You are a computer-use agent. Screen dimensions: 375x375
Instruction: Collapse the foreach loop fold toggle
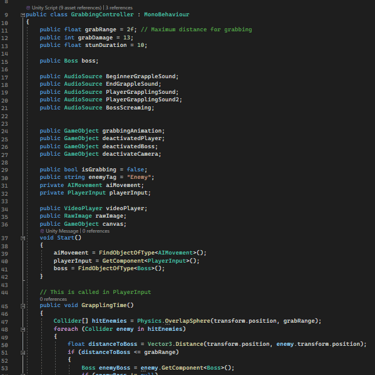(23, 329)
